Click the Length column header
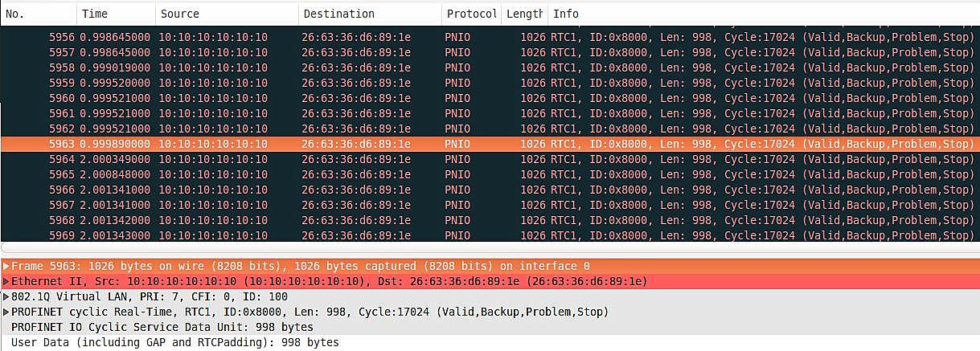Screen dimensions: 980x351 (x=524, y=14)
